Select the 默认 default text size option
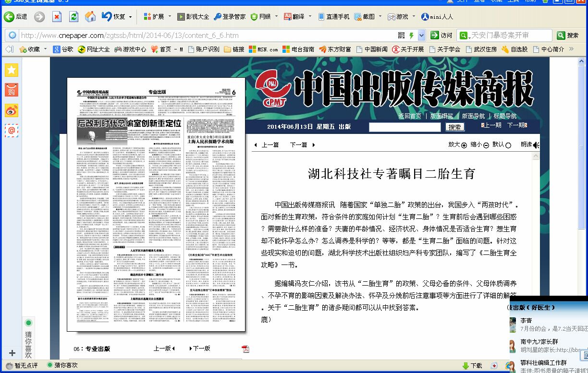The height and width of the screenshot is (373, 588). pos(502,145)
